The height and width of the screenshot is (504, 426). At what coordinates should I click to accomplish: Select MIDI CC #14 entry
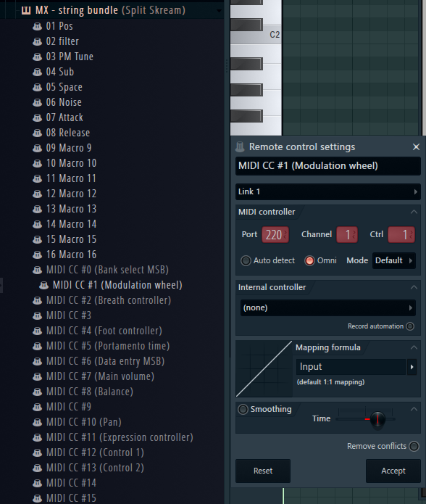[x=71, y=483]
